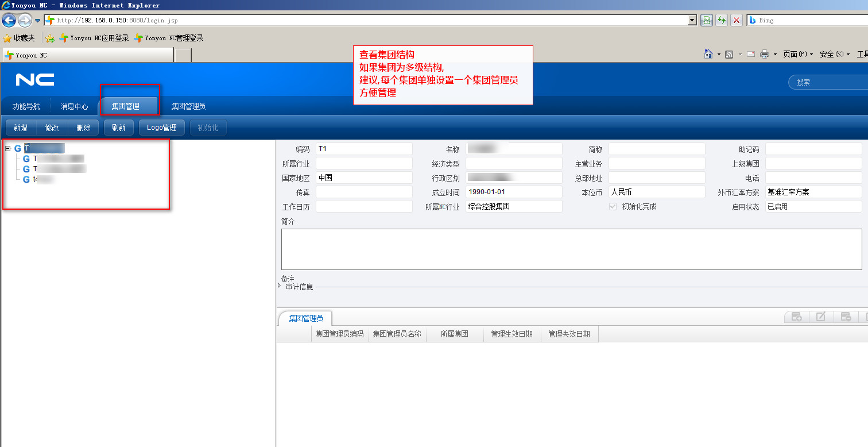Image resolution: width=868 pixels, height=447 pixels.
Task: Expand the 审计信息 section
Action: pos(280,286)
